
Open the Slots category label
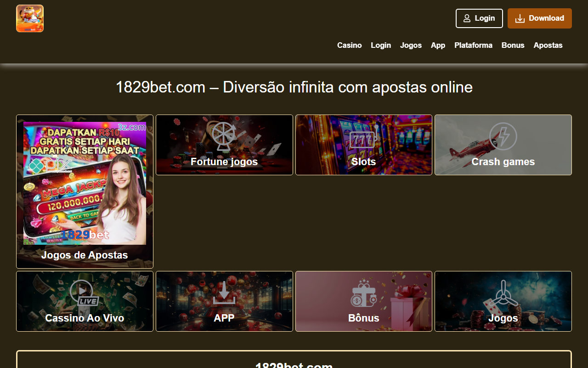364,162
